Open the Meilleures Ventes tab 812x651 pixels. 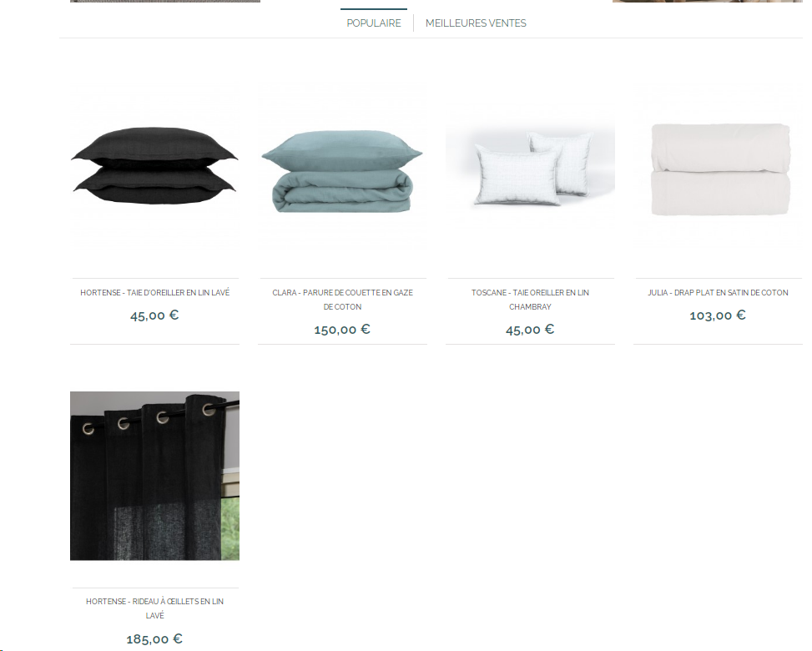pyautogui.click(x=476, y=23)
